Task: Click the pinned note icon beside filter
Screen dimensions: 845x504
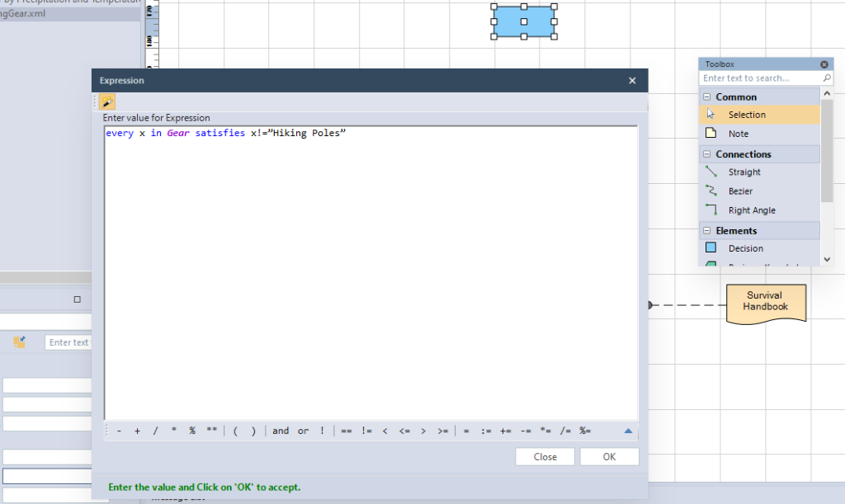Action: (x=20, y=342)
